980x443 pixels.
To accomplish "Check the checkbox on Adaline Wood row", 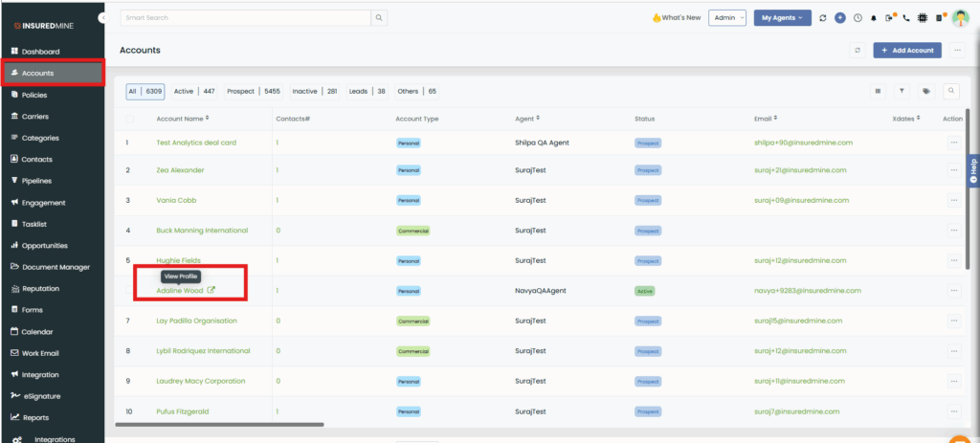I will point(130,290).
